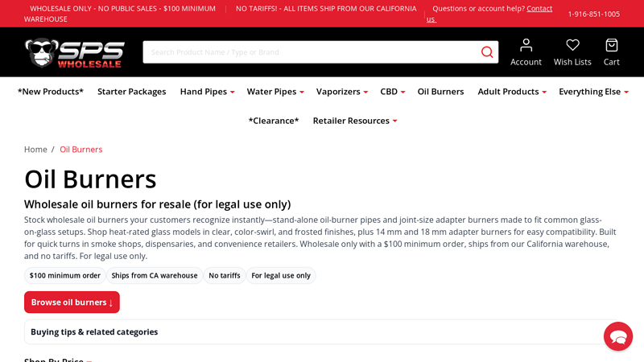The height and width of the screenshot is (362, 644).
Task: Open Oil Burners navigation menu item
Action: click(440, 92)
